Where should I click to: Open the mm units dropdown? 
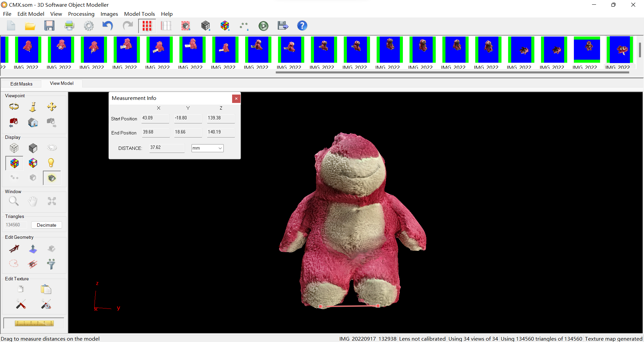[207, 148]
